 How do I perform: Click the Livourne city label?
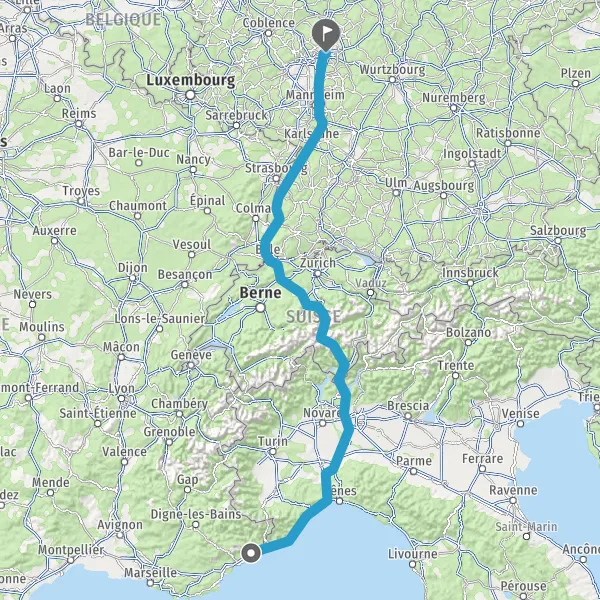point(412,554)
